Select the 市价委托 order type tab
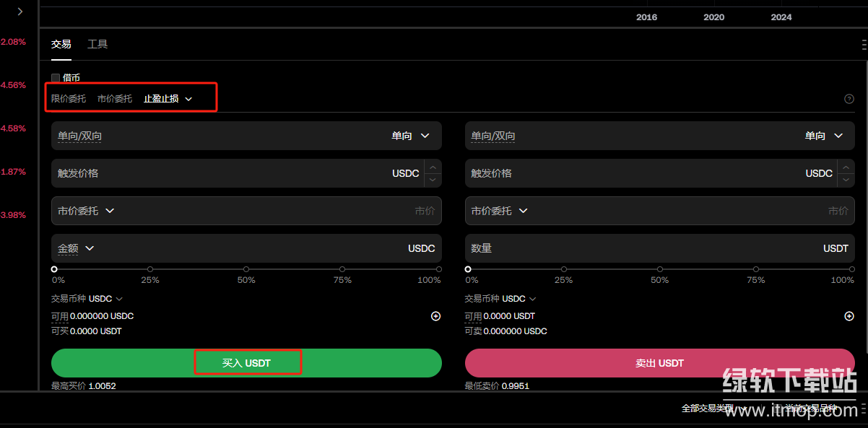The image size is (868, 428). pos(115,99)
